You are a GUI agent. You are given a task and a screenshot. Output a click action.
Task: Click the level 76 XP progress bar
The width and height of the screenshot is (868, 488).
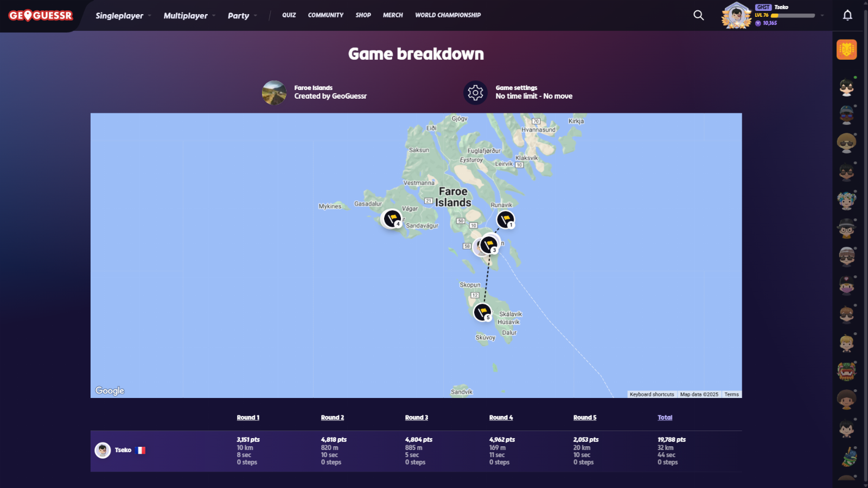[x=793, y=16]
